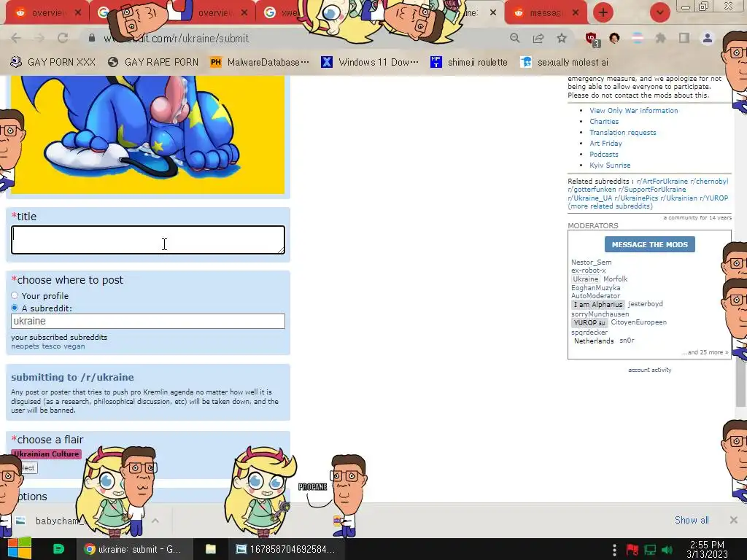Open the shimeji roulette bookmark

pyautogui.click(x=469, y=62)
